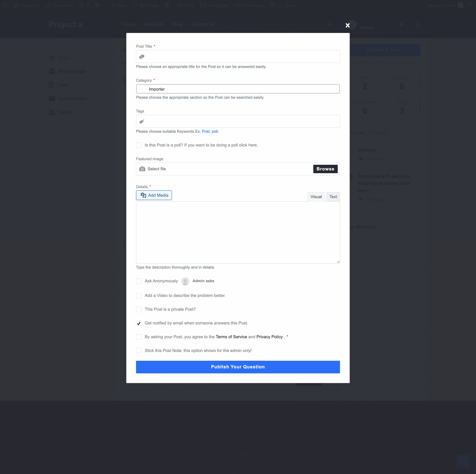Check the Ask Anonymously box

[x=139, y=281]
